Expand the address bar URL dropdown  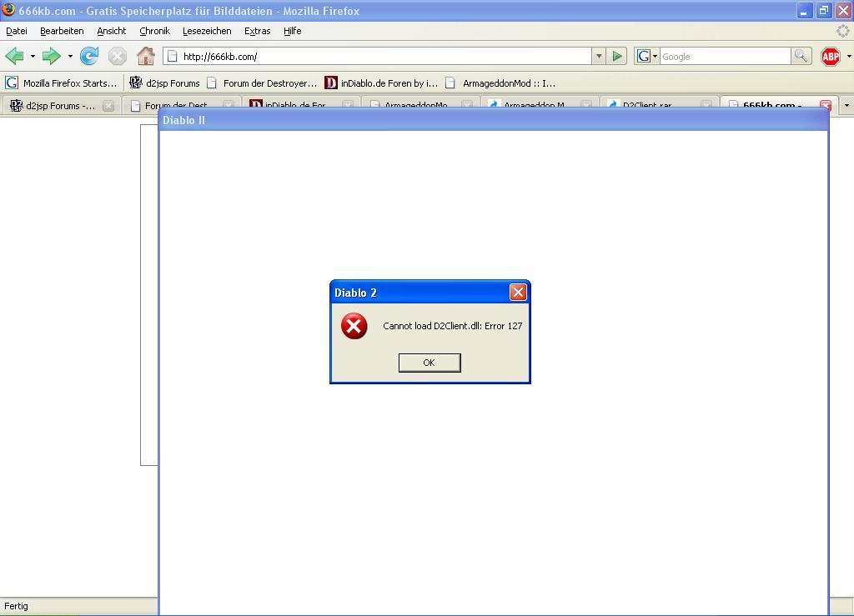coord(598,57)
